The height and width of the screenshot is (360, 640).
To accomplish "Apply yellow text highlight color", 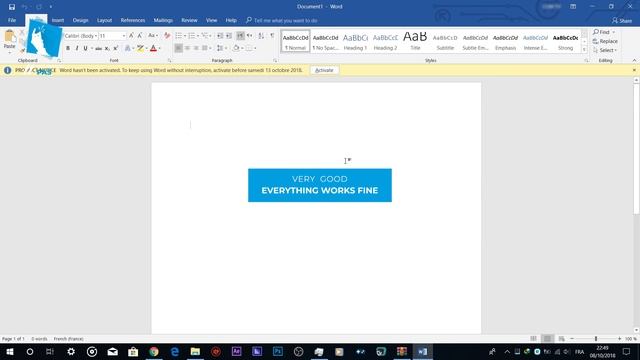I will tap(140, 48).
